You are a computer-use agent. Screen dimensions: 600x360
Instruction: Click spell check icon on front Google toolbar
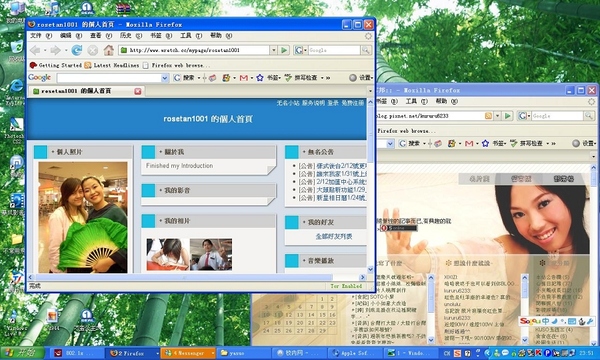(x=288, y=78)
